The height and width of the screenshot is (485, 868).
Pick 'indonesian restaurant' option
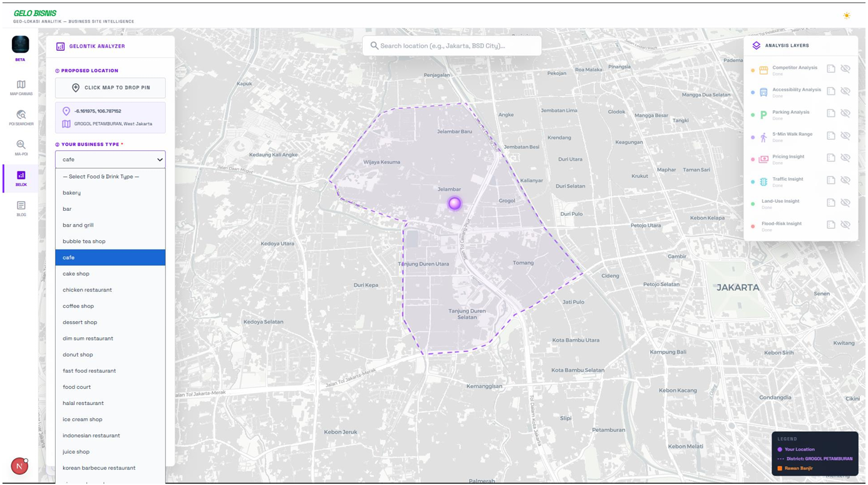point(110,436)
